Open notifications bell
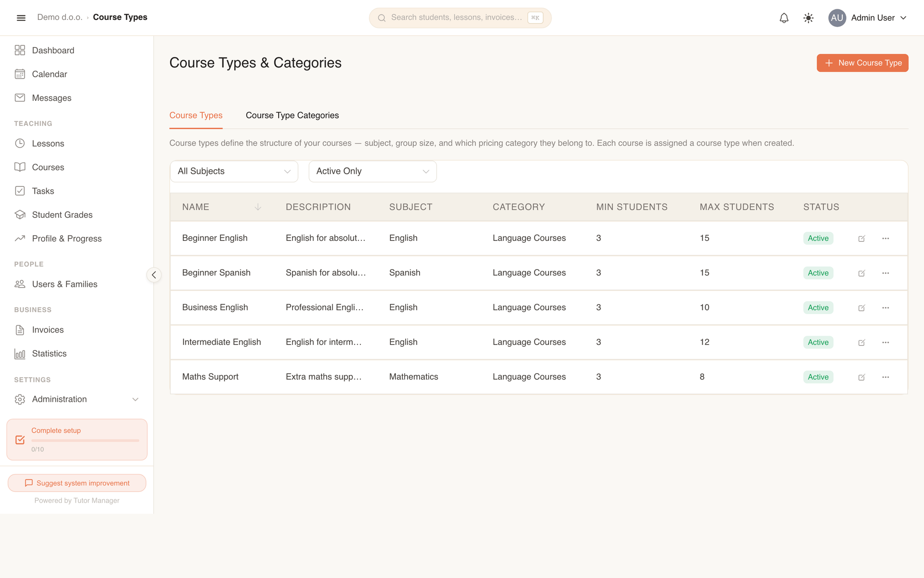The image size is (924, 578). (x=784, y=18)
